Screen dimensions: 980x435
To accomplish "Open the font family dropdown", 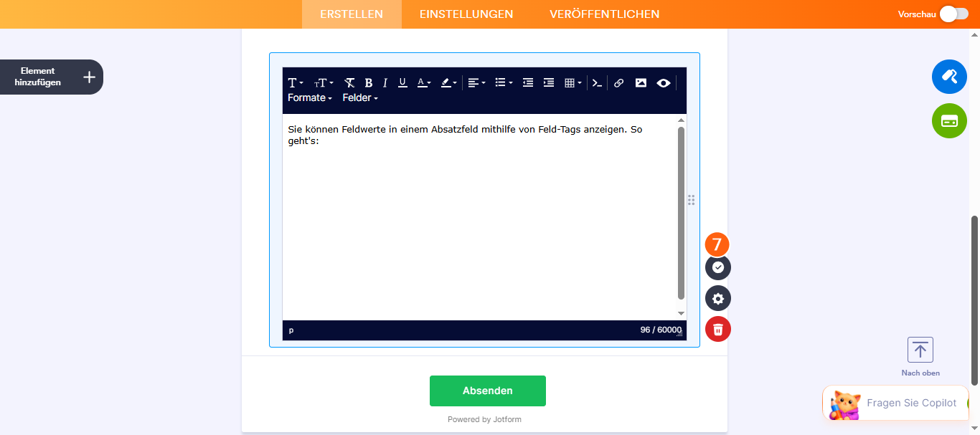I will pos(296,83).
